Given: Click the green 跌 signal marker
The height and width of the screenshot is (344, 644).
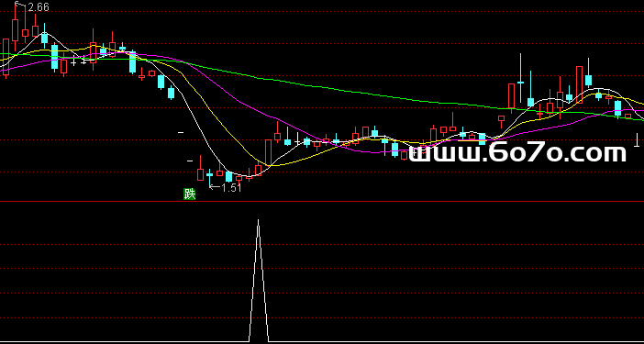Looking at the screenshot, I should pyautogui.click(x=189, y=194).
